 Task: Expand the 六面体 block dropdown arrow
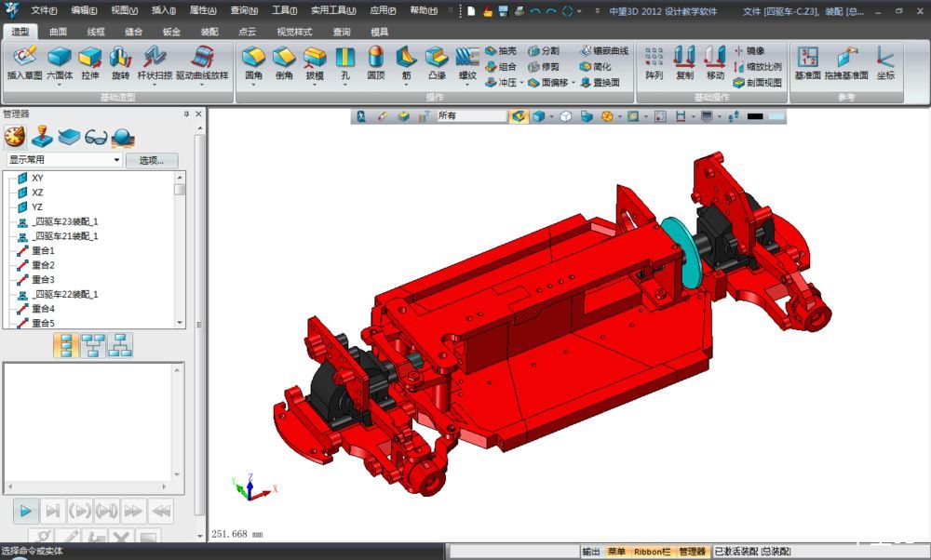click(61, 85)
